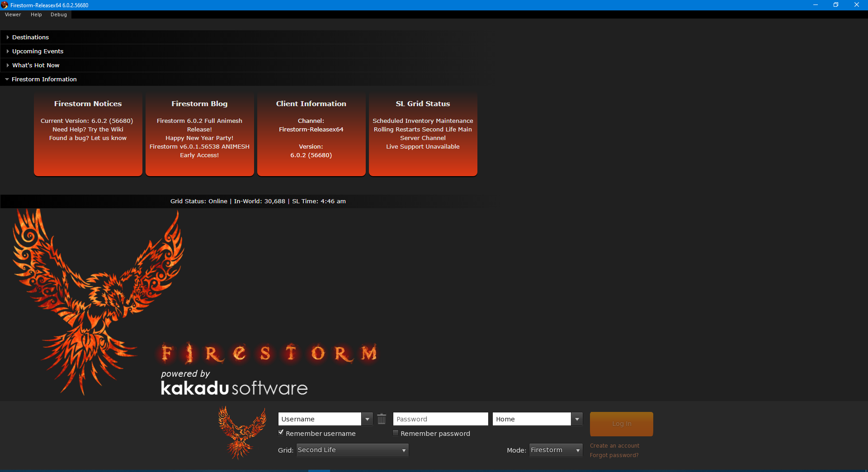Minimize the Firestorm window
The height and width of the screenshot is (472, 868).
point(816,5)
